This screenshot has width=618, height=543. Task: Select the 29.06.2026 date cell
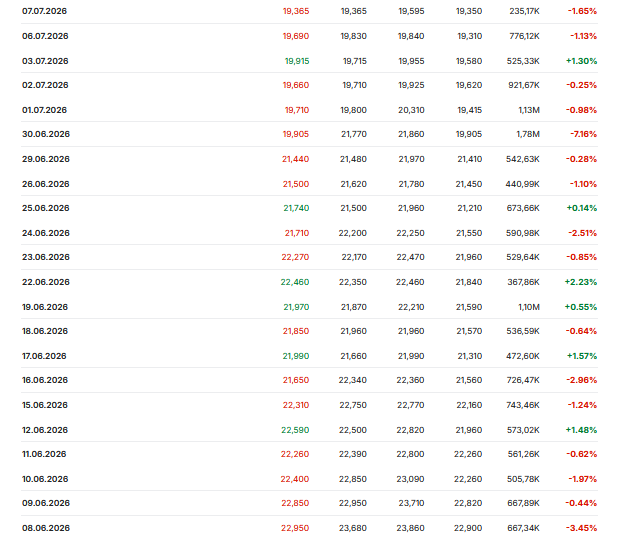click(46, 159)
